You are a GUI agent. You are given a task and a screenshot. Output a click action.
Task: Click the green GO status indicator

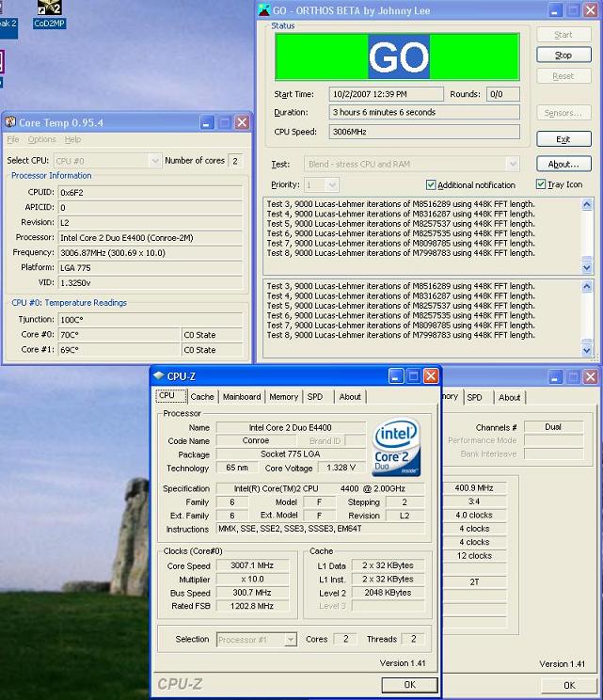coord(397,56)
